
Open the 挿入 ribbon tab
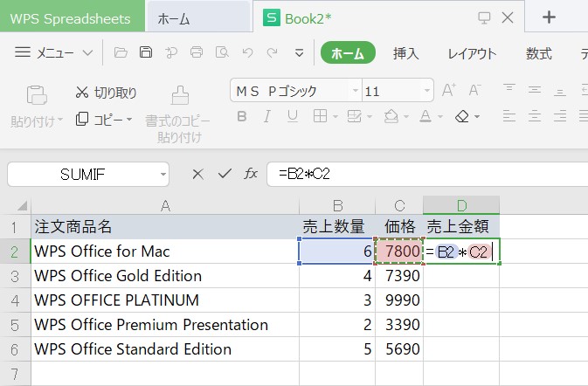pos(405,53)
